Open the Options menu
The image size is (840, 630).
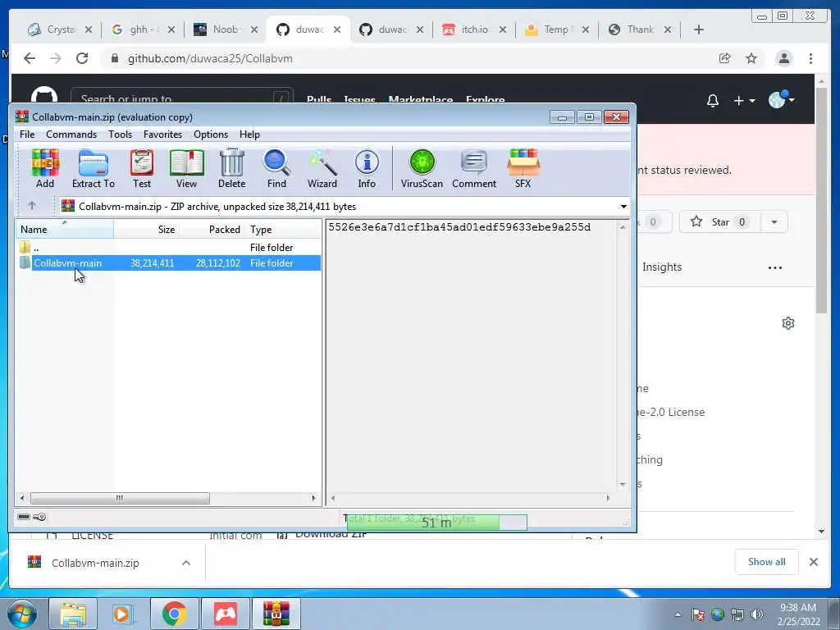pyautogui.click(x=211, y=134)
